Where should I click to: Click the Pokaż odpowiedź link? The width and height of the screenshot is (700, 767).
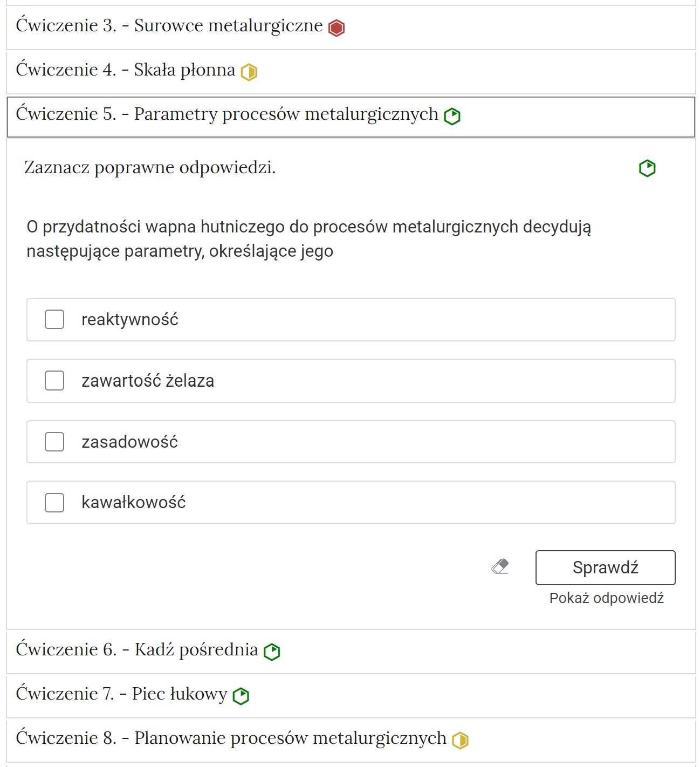(x=606, y=598)
